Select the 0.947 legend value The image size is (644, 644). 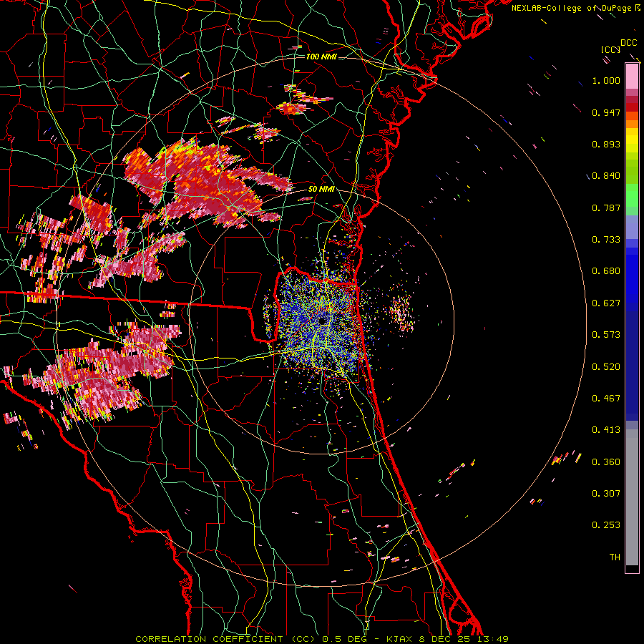click(606, 112)
